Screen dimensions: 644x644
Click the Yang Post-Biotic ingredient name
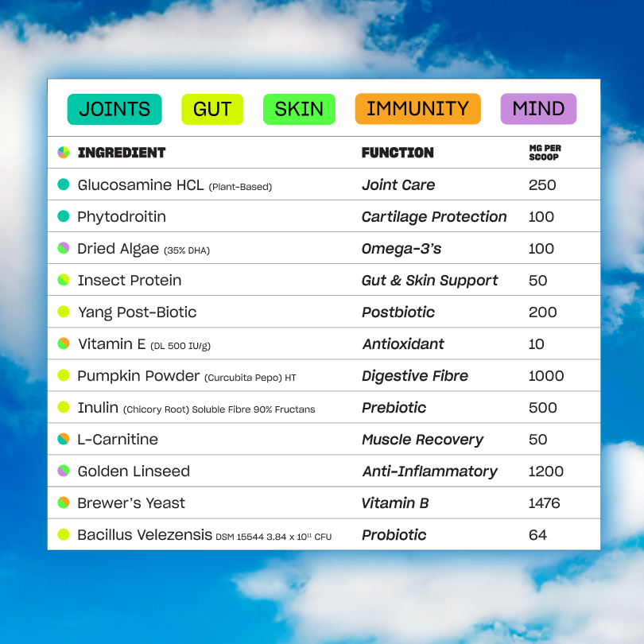click(137, 312)
